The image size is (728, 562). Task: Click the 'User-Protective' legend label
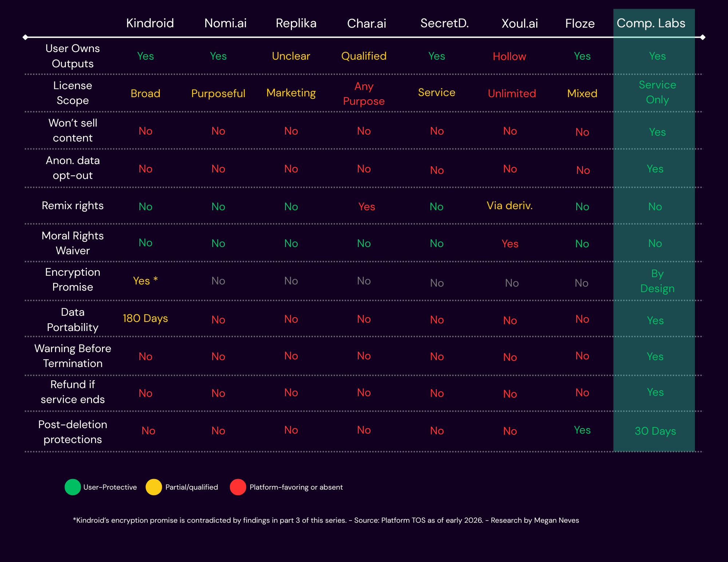pos(110,487)
